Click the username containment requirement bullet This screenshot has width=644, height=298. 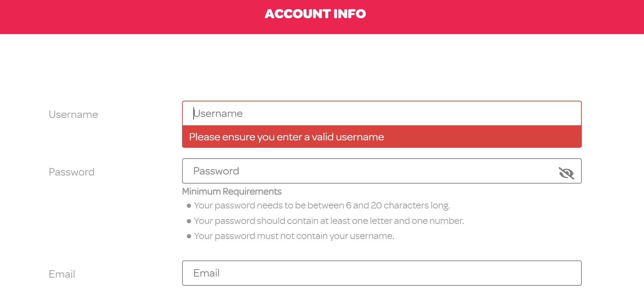pyautogui.click(x=295, y=236)
